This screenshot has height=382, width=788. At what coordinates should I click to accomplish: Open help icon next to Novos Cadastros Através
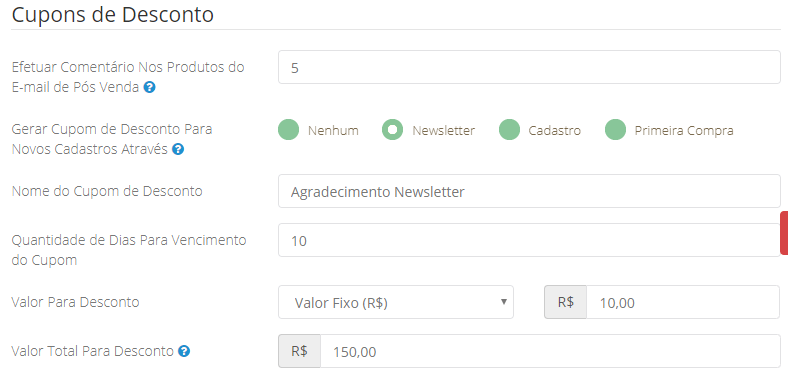pos(178,149)
